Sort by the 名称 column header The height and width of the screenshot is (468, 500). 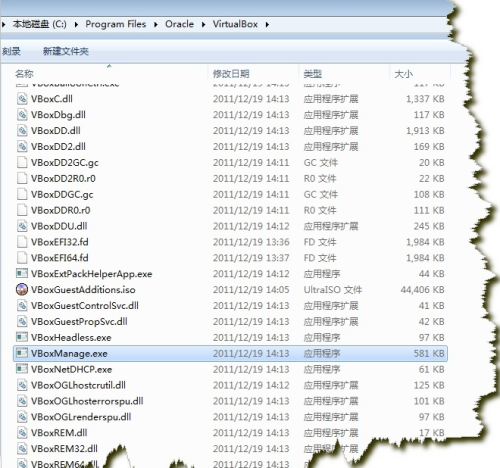(24, 74)
